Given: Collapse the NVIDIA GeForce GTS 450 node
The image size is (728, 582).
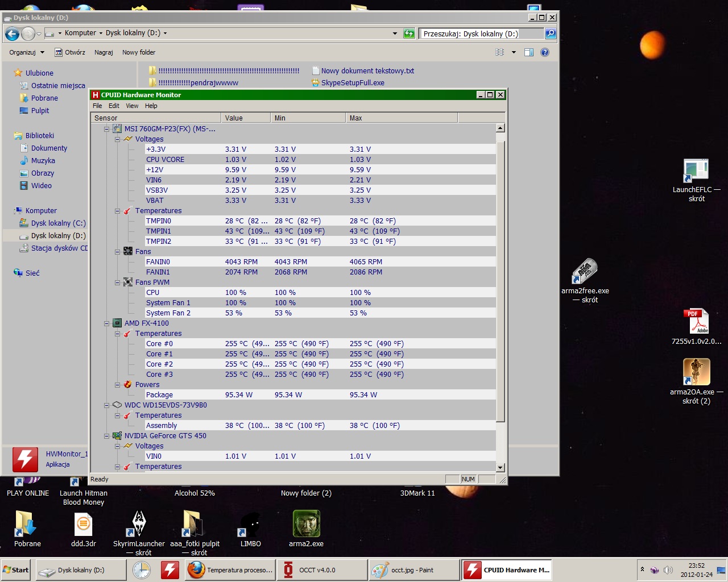Looking at the screenshot, I should pyautogui.click(x=106, y=436).
